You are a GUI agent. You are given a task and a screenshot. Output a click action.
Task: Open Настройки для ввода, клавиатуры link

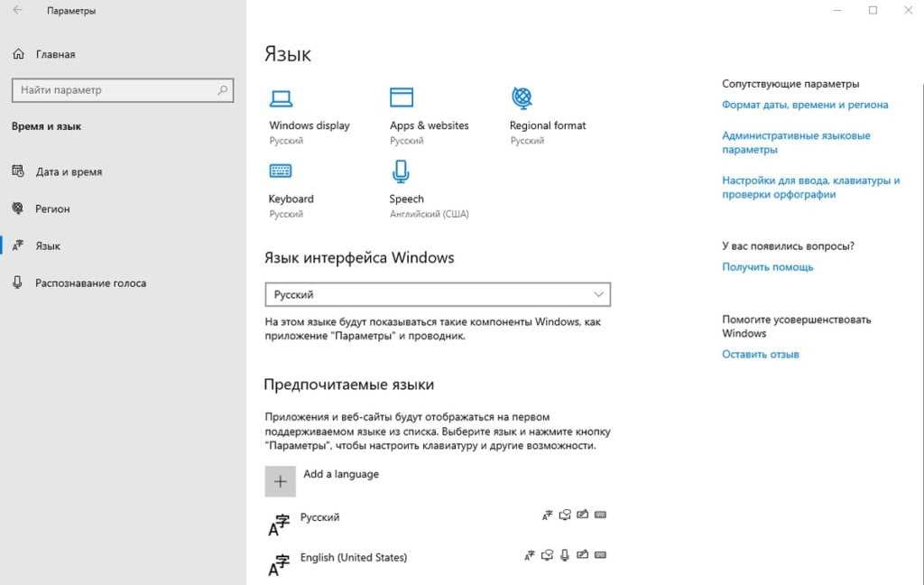[x=811, y=188]
